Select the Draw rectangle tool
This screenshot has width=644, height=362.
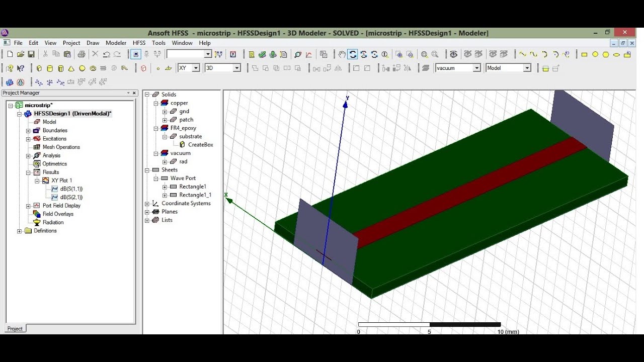(x=584, y=54)
